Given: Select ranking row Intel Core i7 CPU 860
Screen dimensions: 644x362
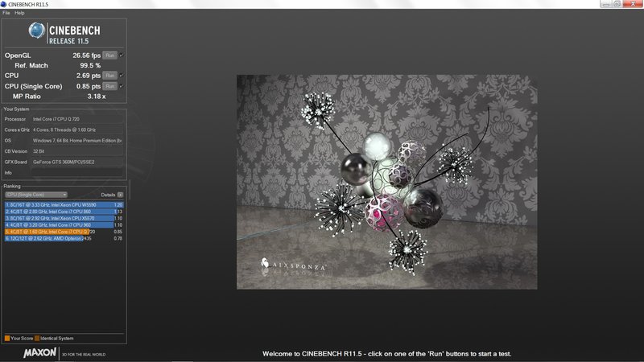Looking at the screenshot, I should pos(64,212).
